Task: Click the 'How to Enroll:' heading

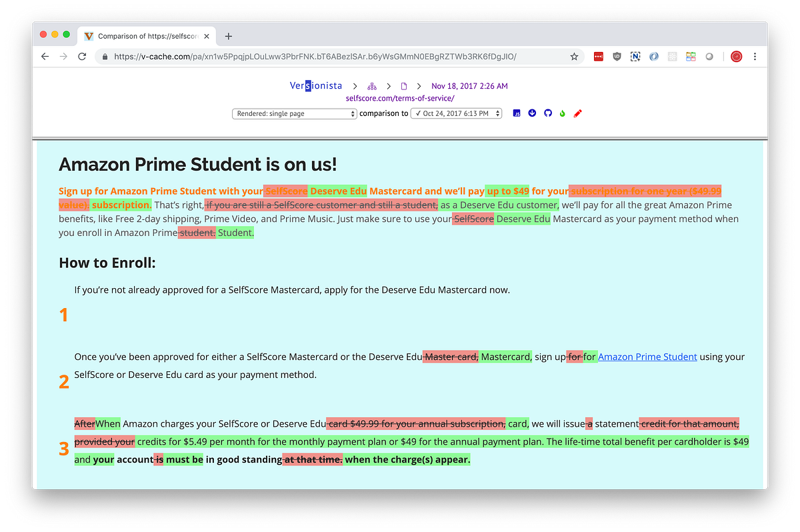Action: pos(107,263)
